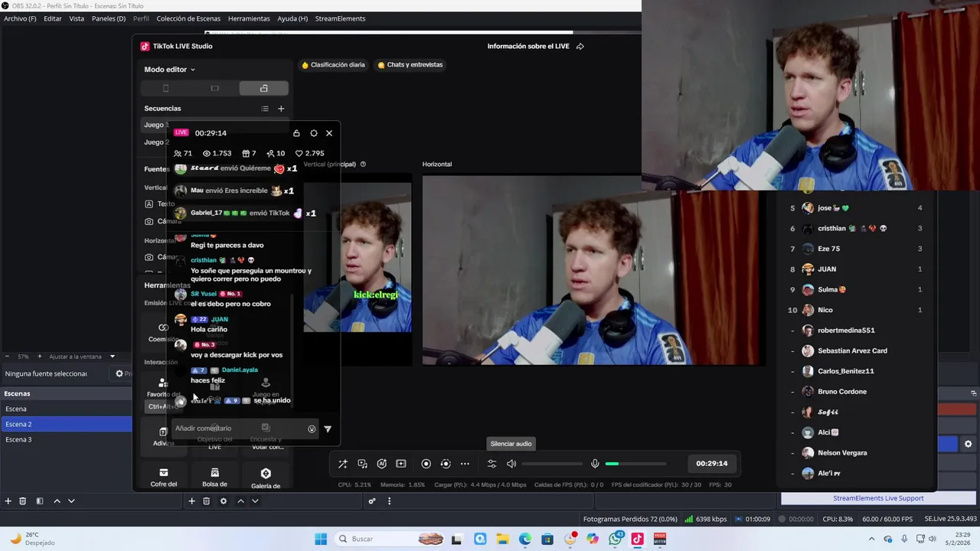
Task: Click StreamElements Live Support link
Action: point(878,498)
